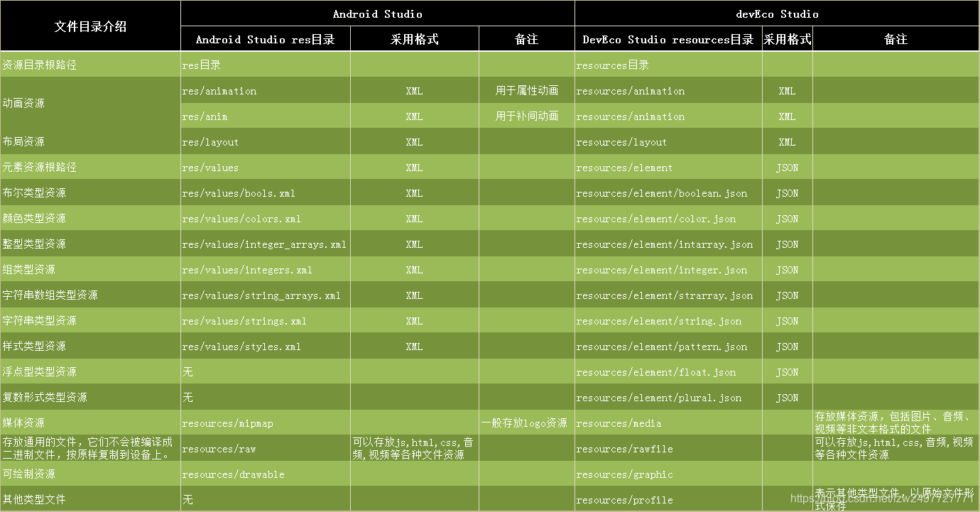Click the "文件目录介绍" header

tap(90, 26)
